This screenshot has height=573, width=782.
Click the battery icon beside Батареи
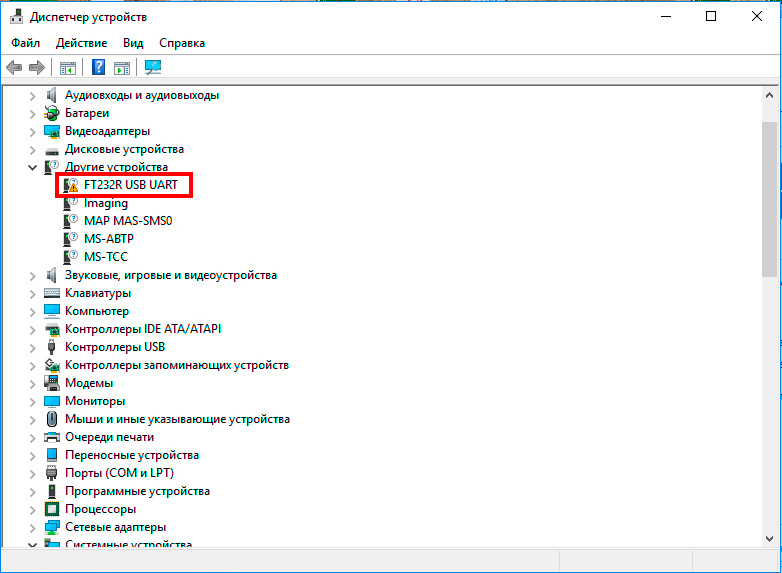click(51, 113)
